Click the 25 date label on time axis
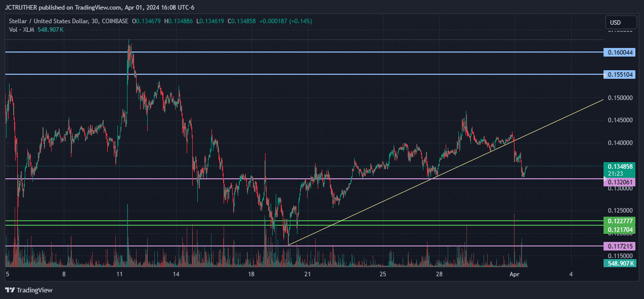The image size is (644, 299). pos(383,274)
